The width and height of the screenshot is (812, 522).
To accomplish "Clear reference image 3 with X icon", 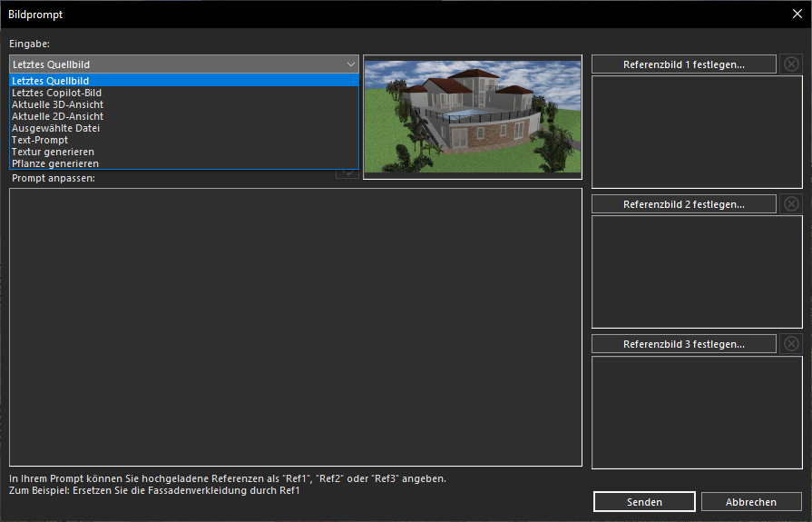I will click(x=791, y=344).
